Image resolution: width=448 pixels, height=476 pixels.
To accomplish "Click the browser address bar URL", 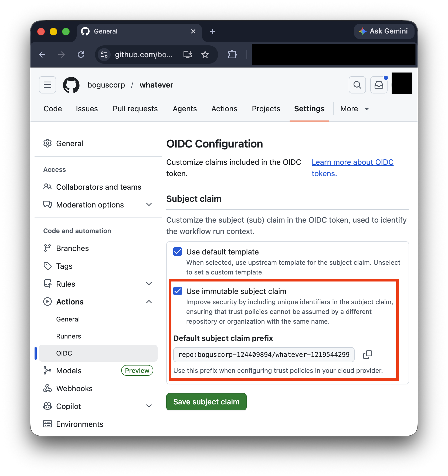I will [144, 55].
